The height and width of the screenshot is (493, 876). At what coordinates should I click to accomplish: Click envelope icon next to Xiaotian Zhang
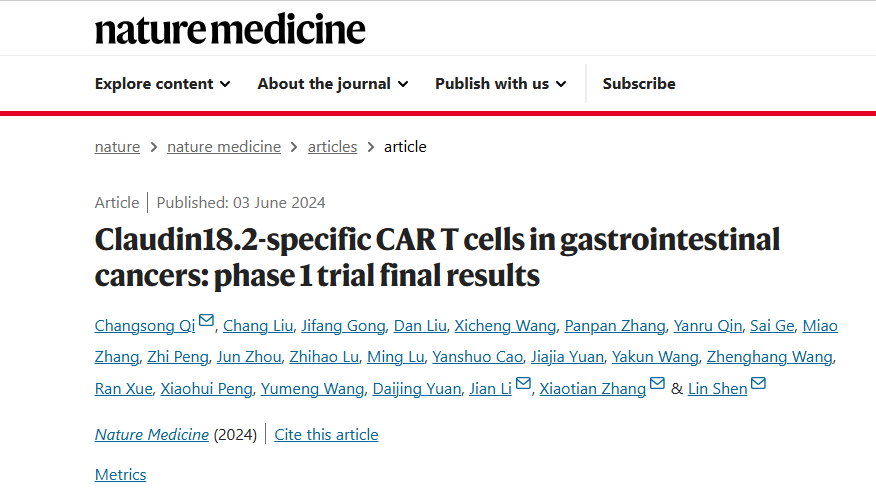[657, 383]
